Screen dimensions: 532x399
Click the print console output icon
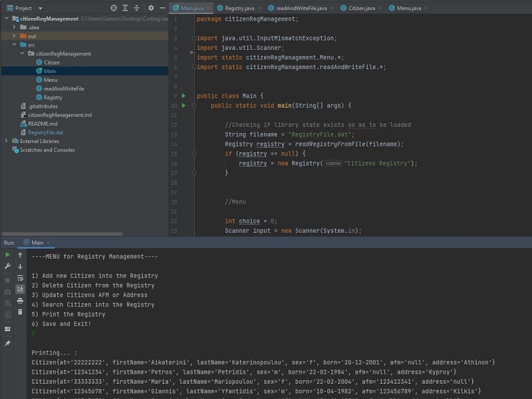coord(20,301)
